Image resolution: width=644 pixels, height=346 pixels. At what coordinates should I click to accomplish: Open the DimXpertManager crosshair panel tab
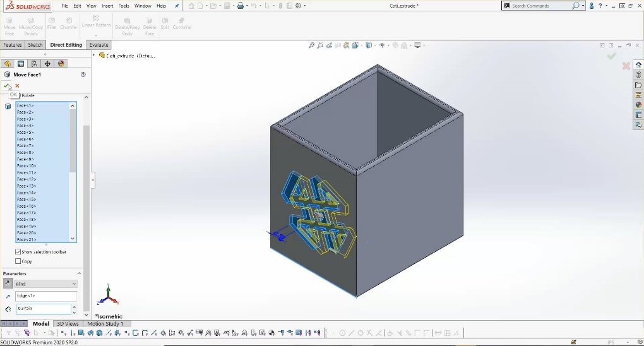coord(47,64)
